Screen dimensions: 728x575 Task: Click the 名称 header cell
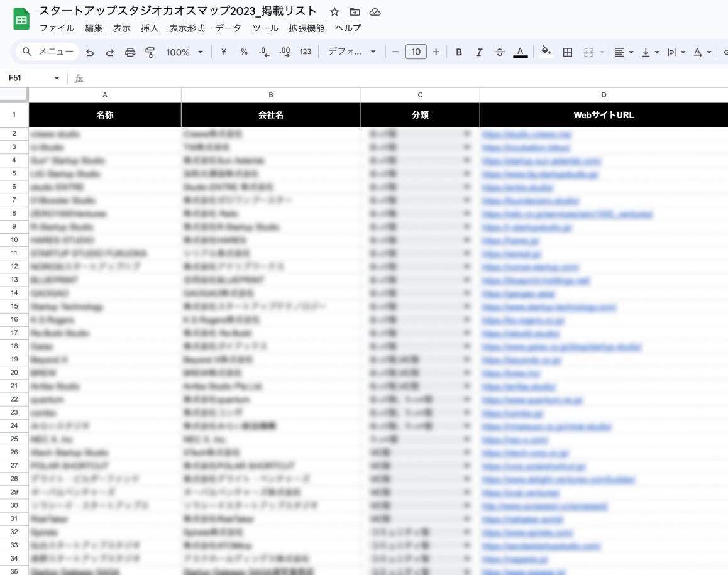(105, 114)
